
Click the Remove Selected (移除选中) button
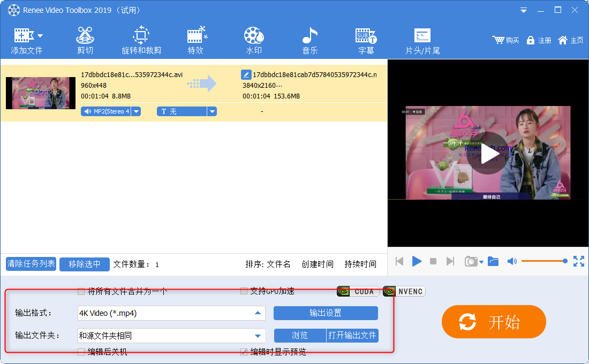(85, 264)
